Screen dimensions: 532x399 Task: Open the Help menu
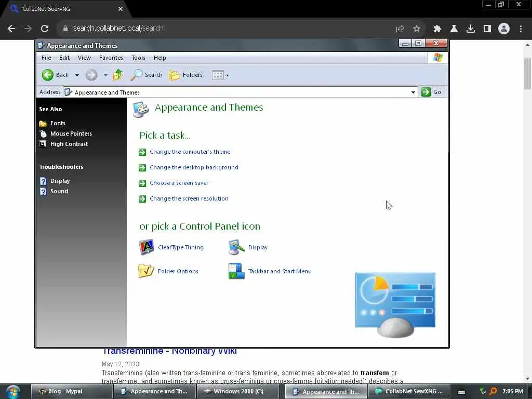160,58
